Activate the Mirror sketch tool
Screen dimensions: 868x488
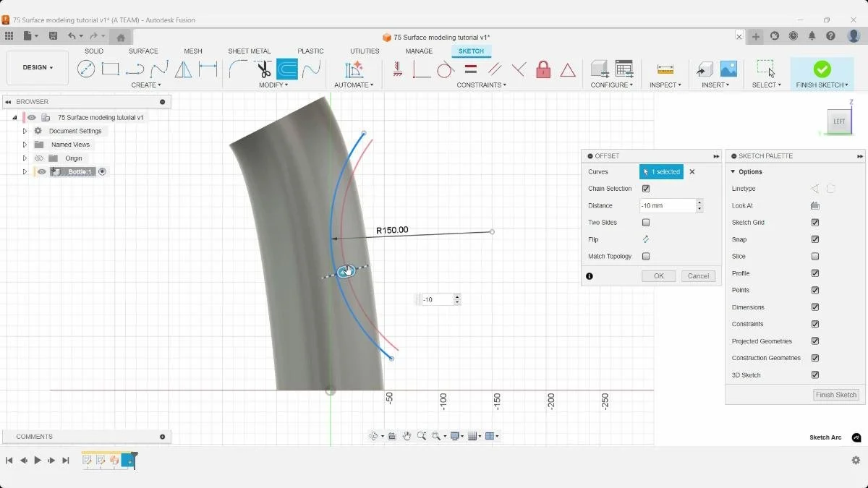coord(184,69)
